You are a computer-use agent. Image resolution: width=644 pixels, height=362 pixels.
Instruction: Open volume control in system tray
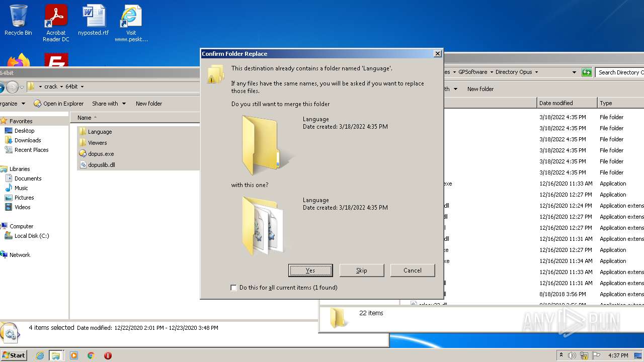[x=572, y=355]
